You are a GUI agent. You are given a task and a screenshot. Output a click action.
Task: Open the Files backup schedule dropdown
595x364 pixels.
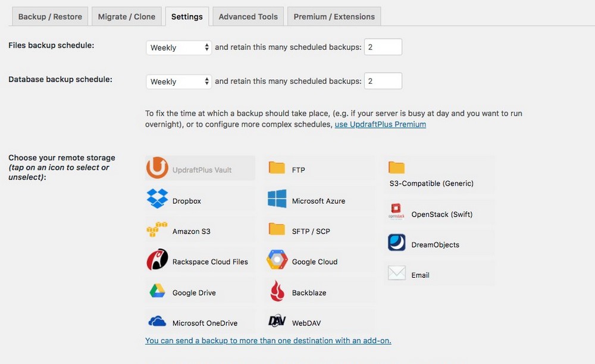pos(178,48)
